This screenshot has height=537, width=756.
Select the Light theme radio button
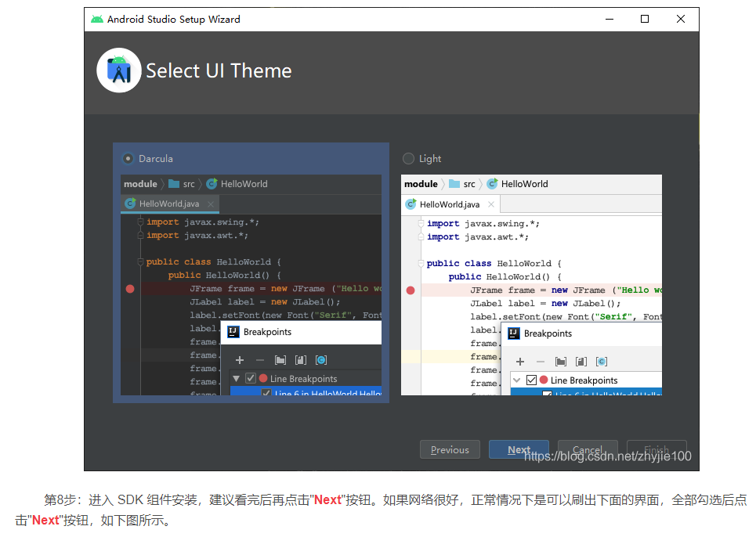tap(408, 158)
